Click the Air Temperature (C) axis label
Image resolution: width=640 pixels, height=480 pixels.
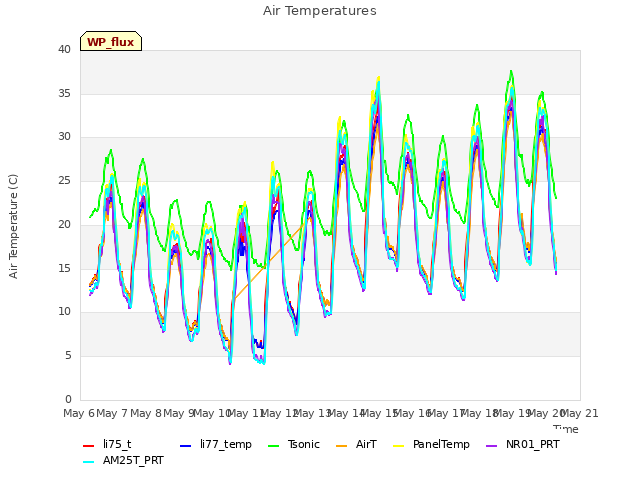[x=13, y=226]
